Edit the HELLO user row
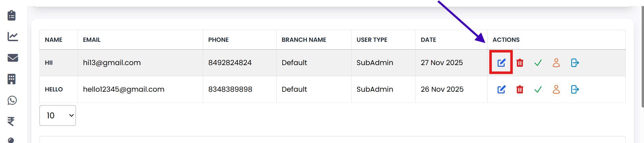The image size is (644, 143). click(x=501, y=89)
